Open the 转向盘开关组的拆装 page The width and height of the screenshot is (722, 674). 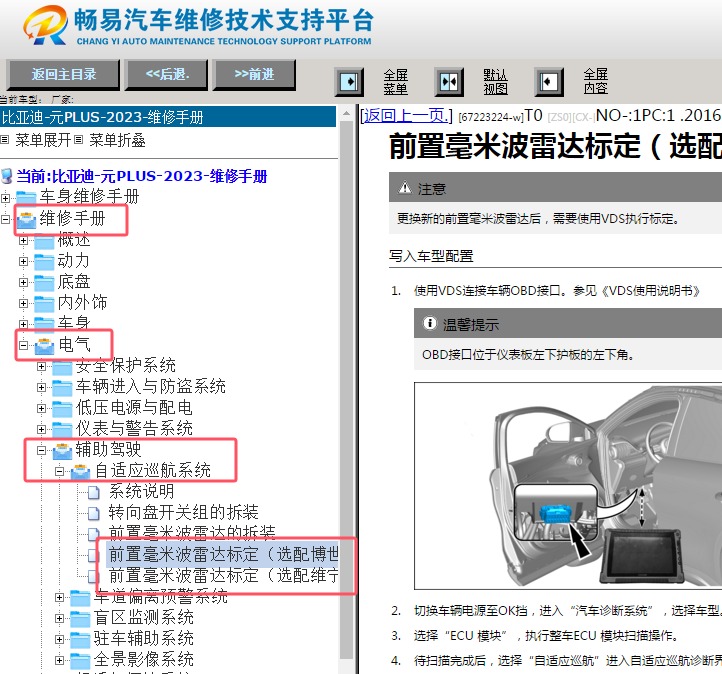coord(183,512)
